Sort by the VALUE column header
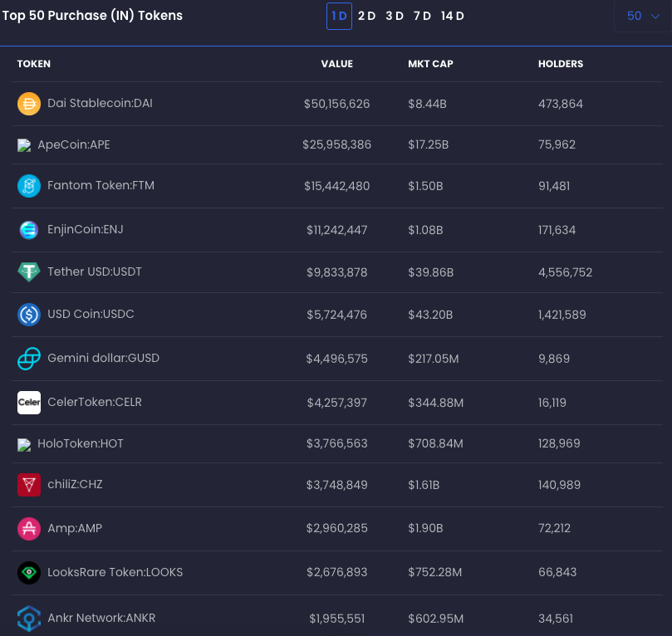 337,64
